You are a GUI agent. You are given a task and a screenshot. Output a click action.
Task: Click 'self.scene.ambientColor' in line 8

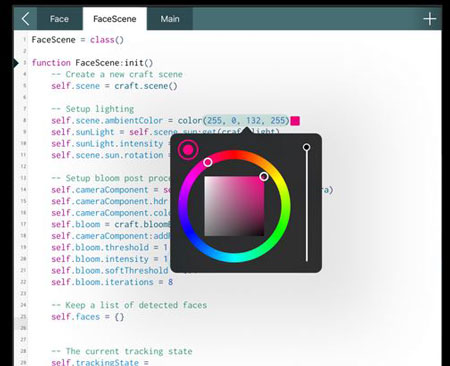coord(107,121)
